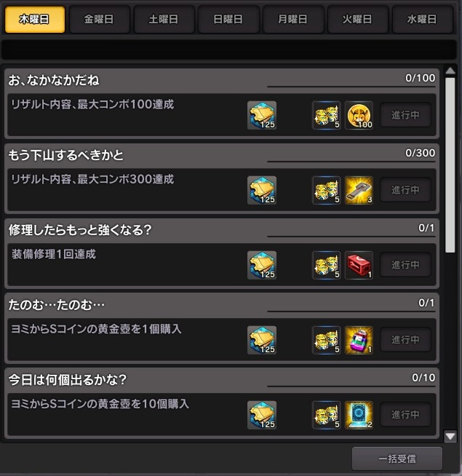462x476 pixels.
Task: Click the blue card reward icon
Action: coord(359,416)
